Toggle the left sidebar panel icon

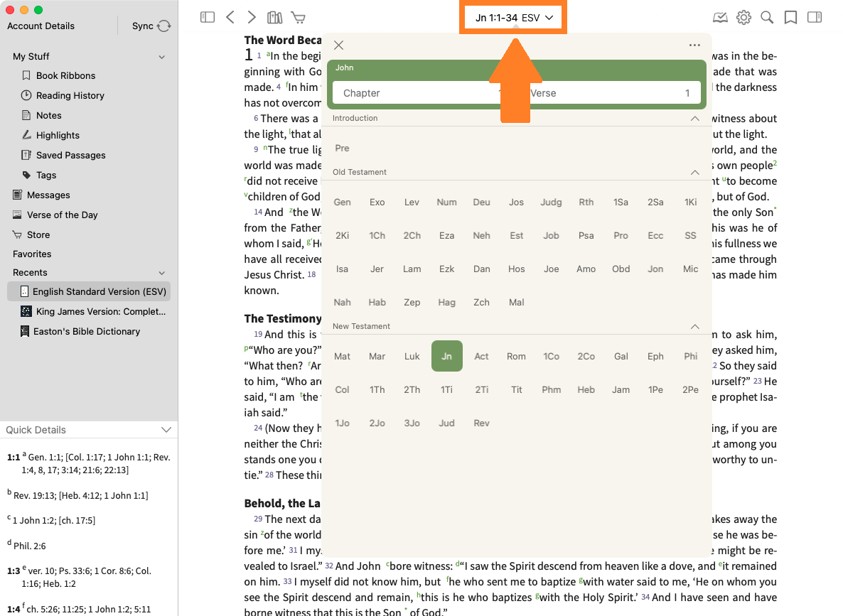208,17
